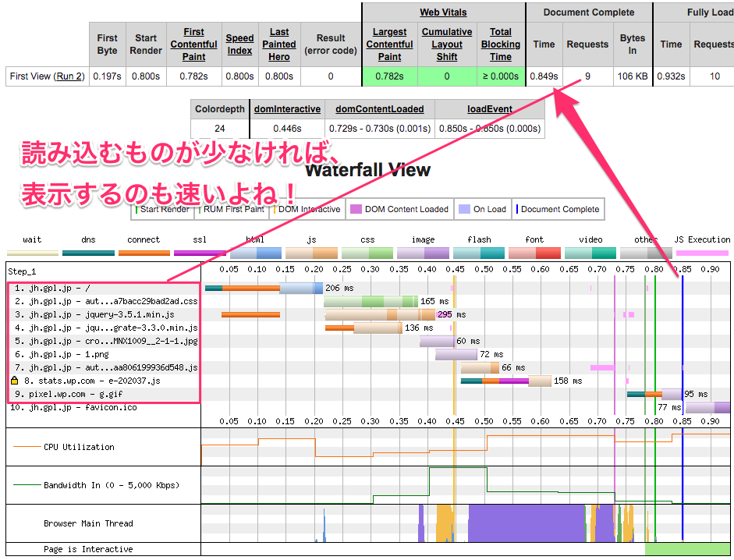Click the Speed Index column link
The height and width of the screenshot is (560, 734).
(239, 44)
